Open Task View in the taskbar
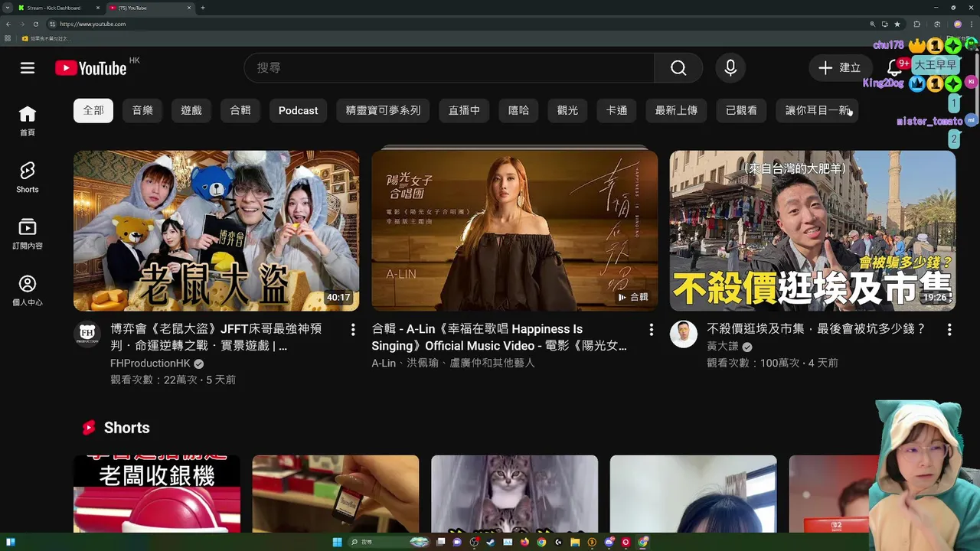Image resolution: width=980 pixels, height=551 pixels. click(440, 542)
